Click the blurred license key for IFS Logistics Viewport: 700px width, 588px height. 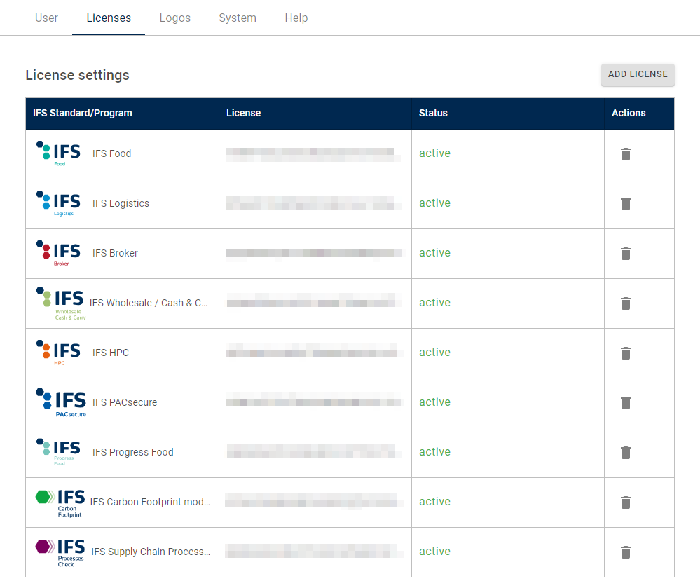pyautogui.click(x=314, y=203)
